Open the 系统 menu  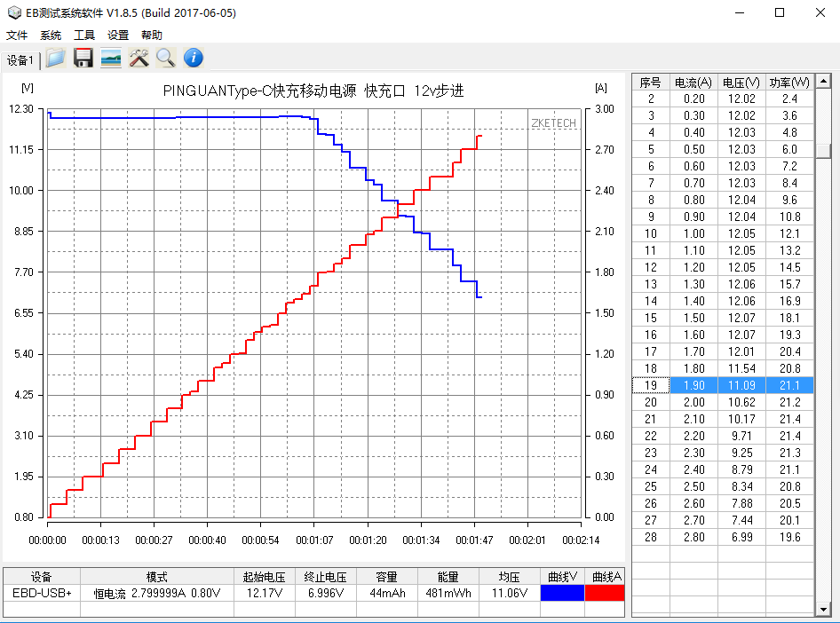(x=51, y=35)
